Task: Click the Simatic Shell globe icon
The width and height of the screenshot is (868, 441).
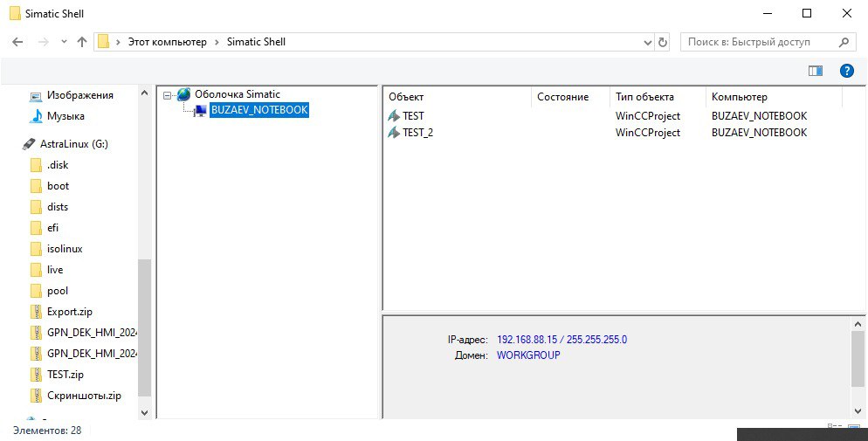Action: click(x=184, y=94)
